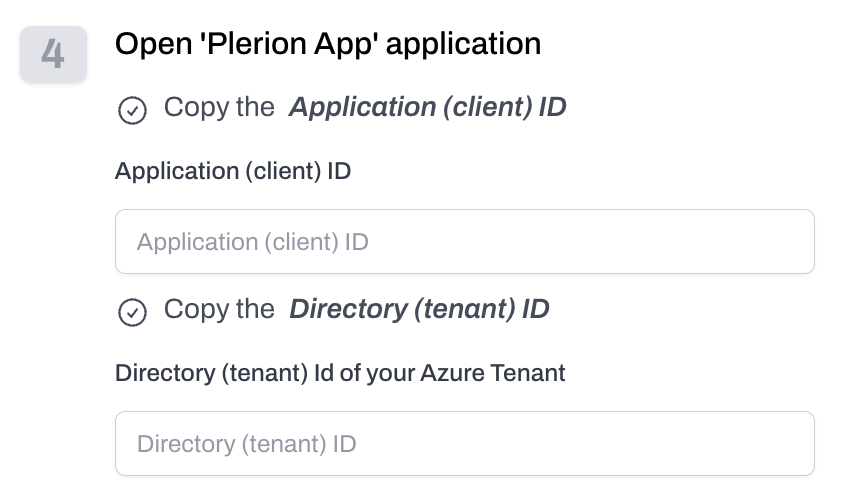Click the right end of the client ID textbox
This screenshot has height=496, width=848.
tap(790, 241)
